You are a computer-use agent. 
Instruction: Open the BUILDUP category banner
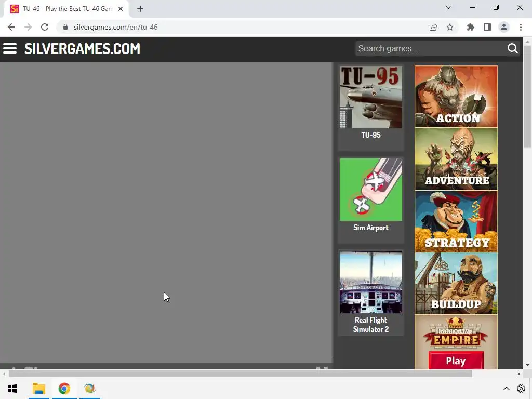pos(456,283)
